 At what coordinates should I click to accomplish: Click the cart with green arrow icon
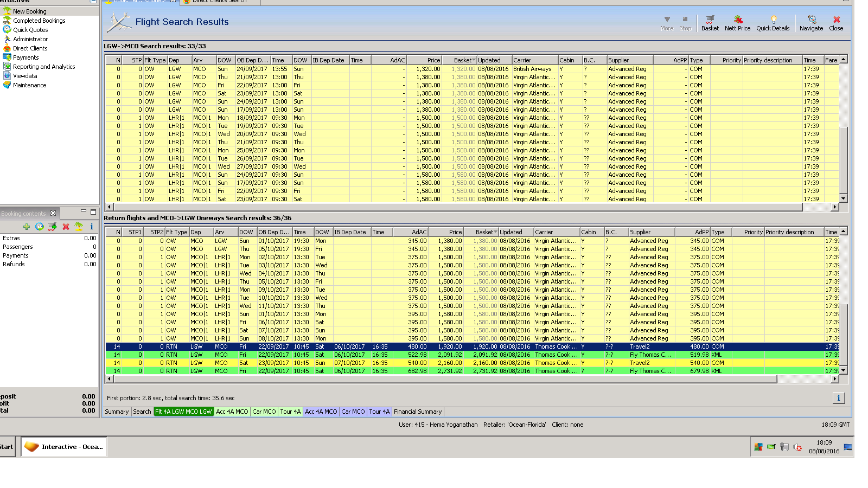[53, 227]
